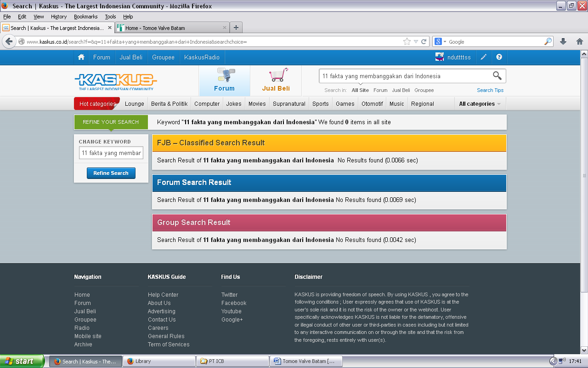The width and height of the screenshot is (588, 368).
Task: Open Facebook link in Find Us
Action: [x=234, y=303]
